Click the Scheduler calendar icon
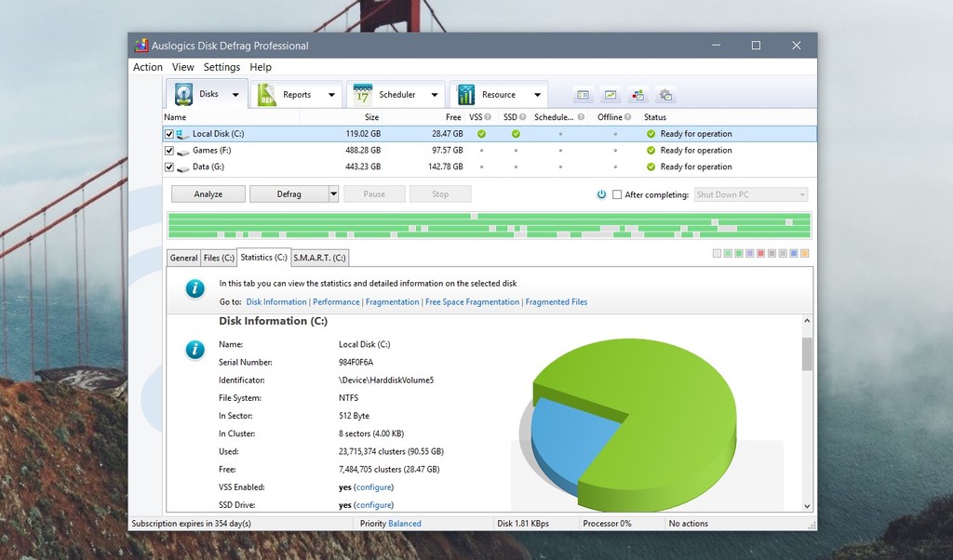This screenshot has height=560, width=953. 362,94
